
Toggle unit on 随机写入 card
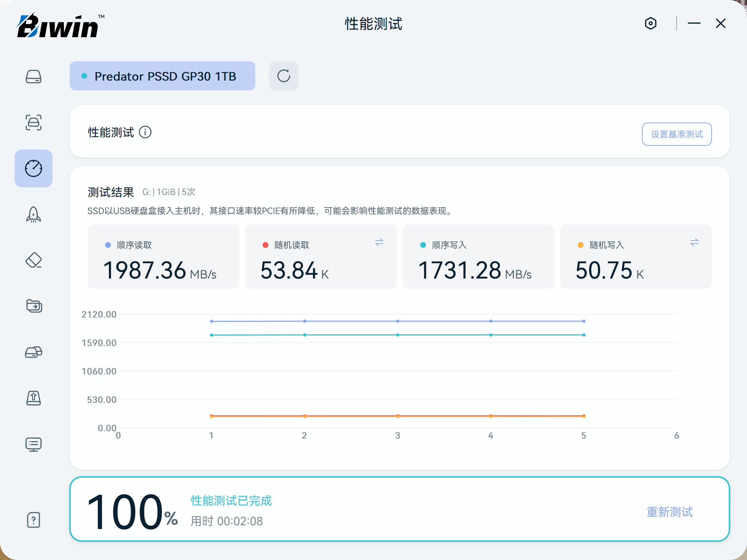tap(694, 242)
